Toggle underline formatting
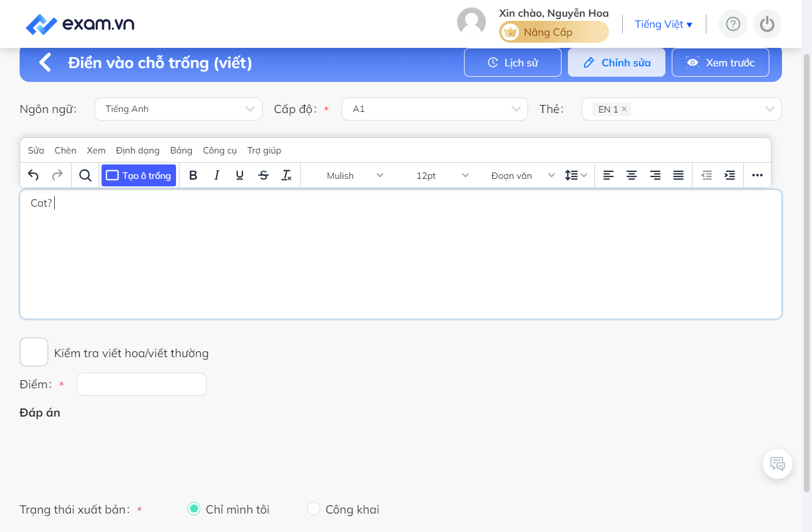Viewport: 812px width, 532px height. tap(240, 175)
